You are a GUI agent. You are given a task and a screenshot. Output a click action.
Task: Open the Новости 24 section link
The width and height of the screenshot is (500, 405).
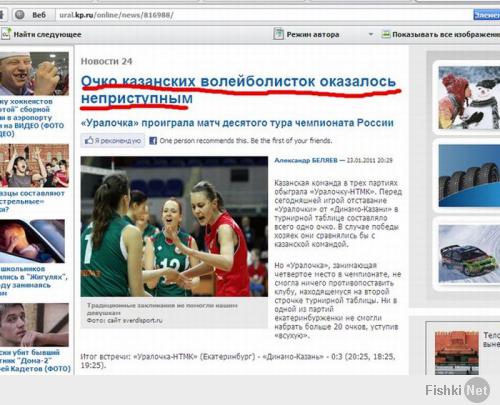click(x=106, y=61)
